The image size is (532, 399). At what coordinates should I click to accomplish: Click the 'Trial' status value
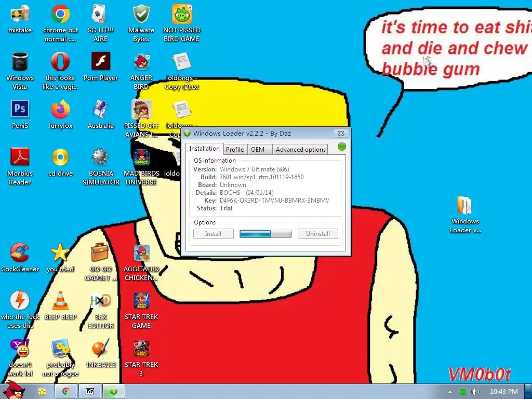click(226, 208)
